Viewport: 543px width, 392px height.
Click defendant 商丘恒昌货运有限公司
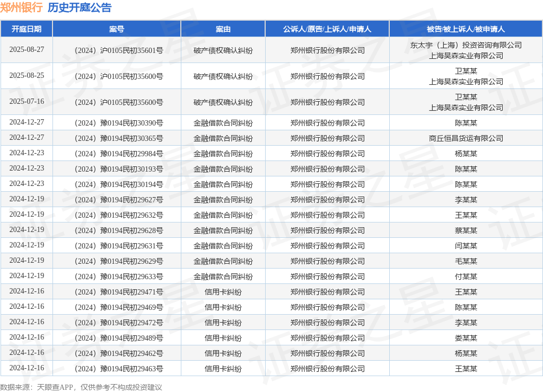[x=466, y=138]
